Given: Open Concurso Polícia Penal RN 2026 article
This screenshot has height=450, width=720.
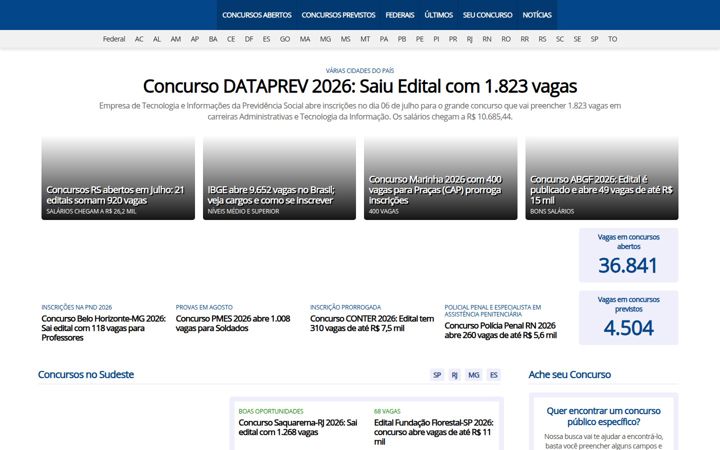Looking at the screenshot, I should click(x=501, y=330).
